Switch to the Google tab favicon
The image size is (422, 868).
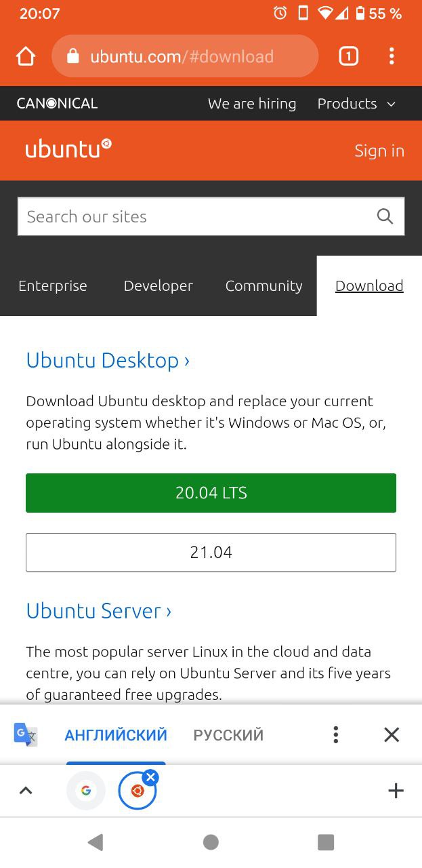86,791
